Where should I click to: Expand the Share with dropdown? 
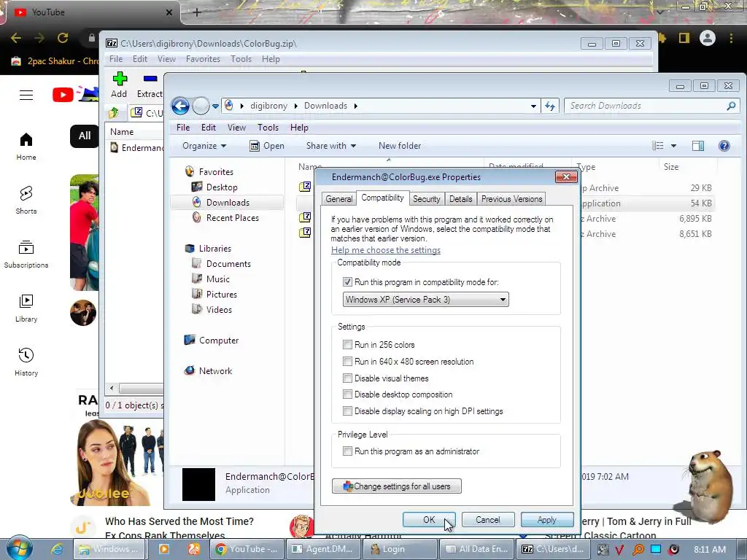pos(331,146)
